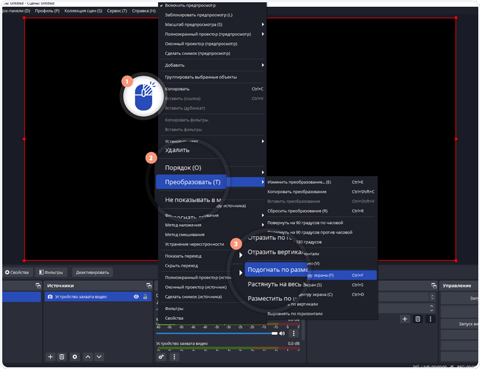
Task: Add a new source with the plus icon
Action: pos(50,357)
